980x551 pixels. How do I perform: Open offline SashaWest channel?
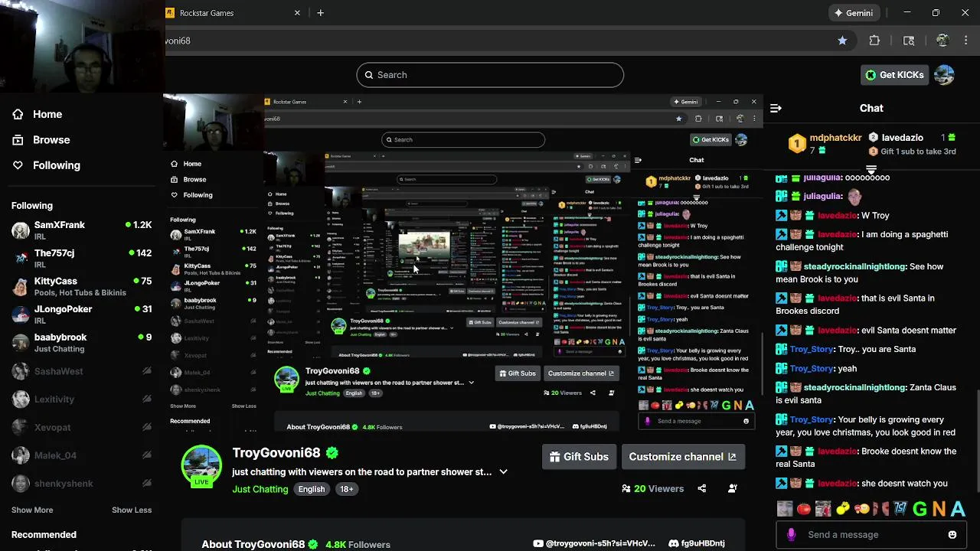pyautogui.click(x=81, y=371)
